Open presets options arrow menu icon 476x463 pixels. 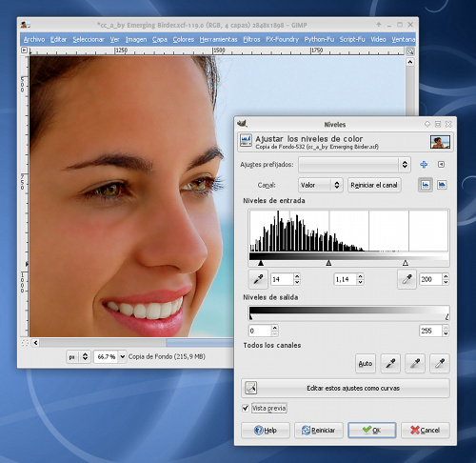tap(441, 164)
